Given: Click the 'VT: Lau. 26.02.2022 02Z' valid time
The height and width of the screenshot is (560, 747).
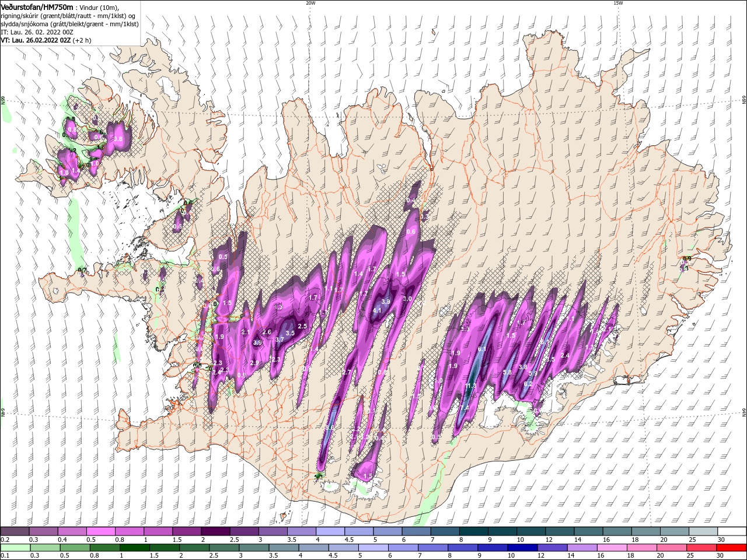Looking at the screenshot, I should [x=36, y=40].
